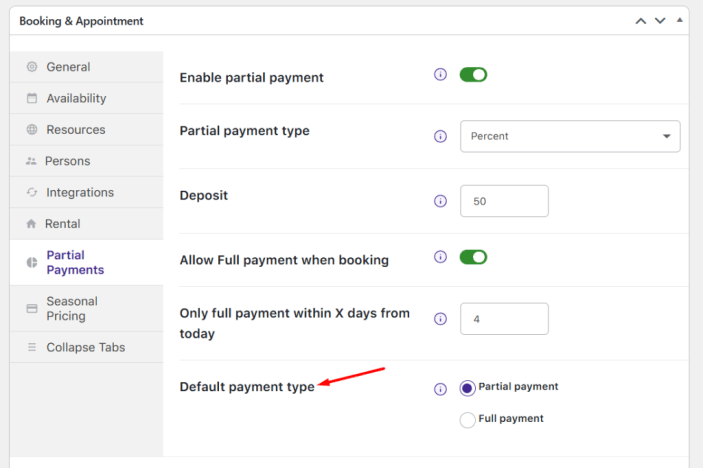The image size is (703, 468).
Task: Click Collapse Tabs
Action: click(x=87, y=347)
